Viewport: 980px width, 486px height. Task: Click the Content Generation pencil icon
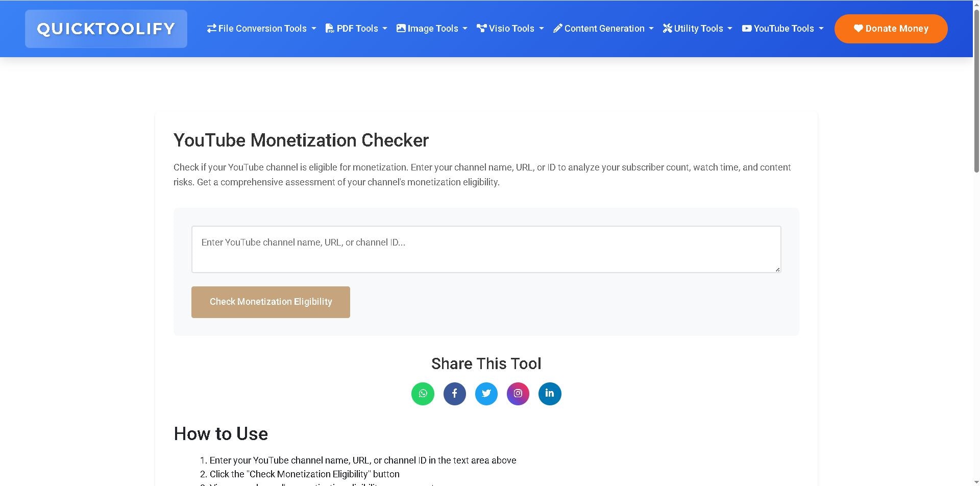tap(557, 29)
